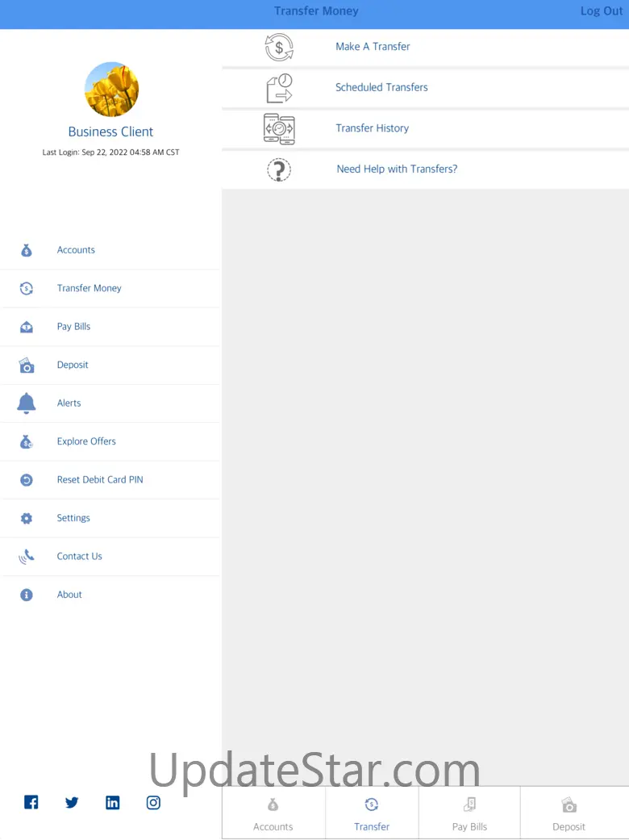
Task: Switch to the Pay Bills bottom tab
Action: pos(469,813)
